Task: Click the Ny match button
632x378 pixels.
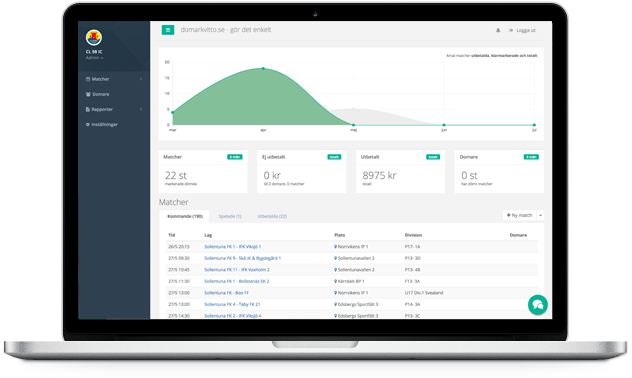Action: pos(520,215)
